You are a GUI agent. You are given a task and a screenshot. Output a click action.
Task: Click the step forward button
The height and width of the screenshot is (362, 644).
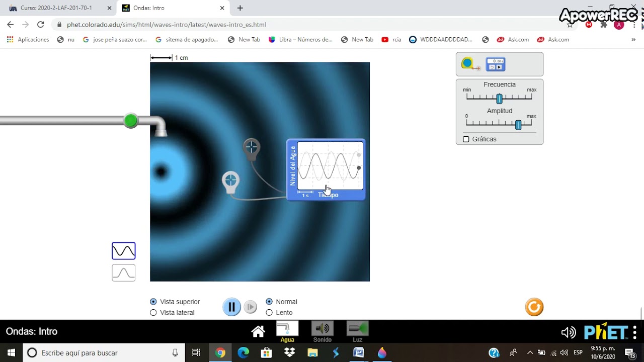click(x=251, y=307)
